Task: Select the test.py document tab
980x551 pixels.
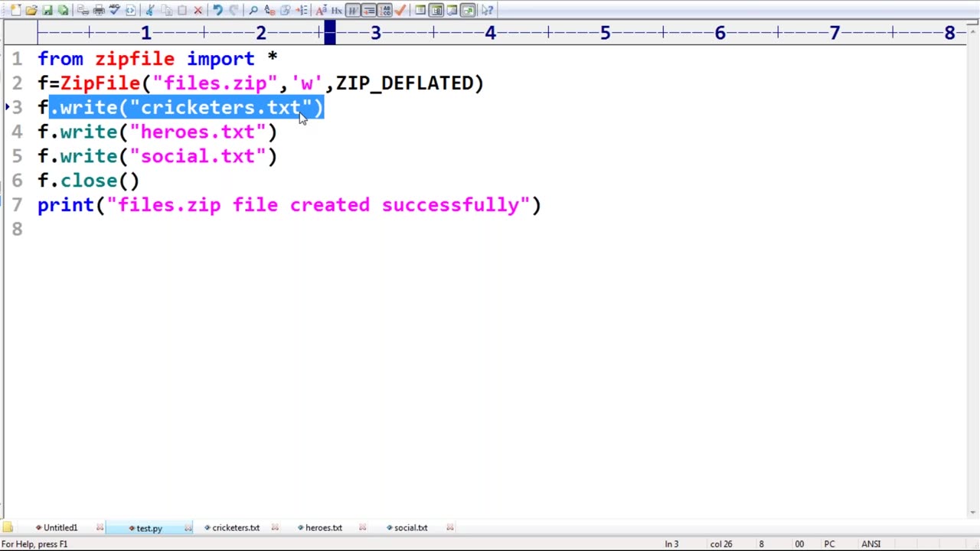Action: click(149, 528)
